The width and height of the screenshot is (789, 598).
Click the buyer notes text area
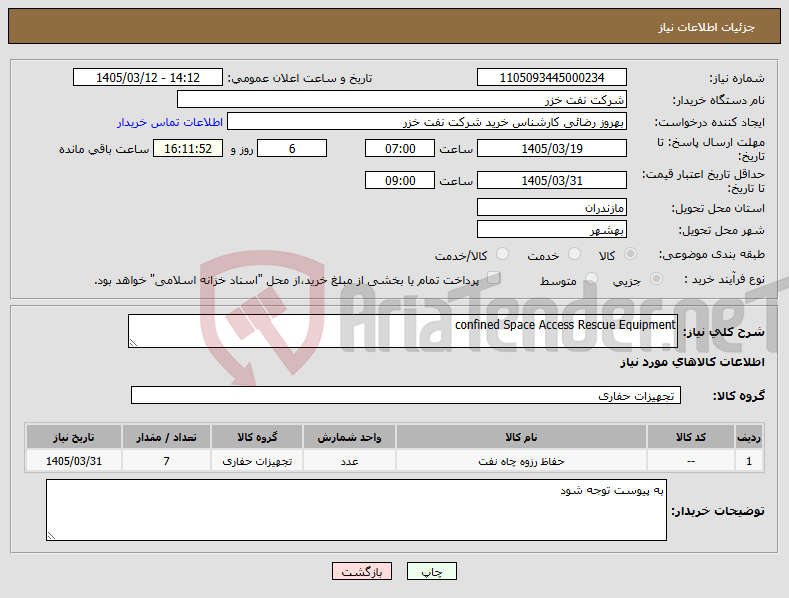click(356, 510)
